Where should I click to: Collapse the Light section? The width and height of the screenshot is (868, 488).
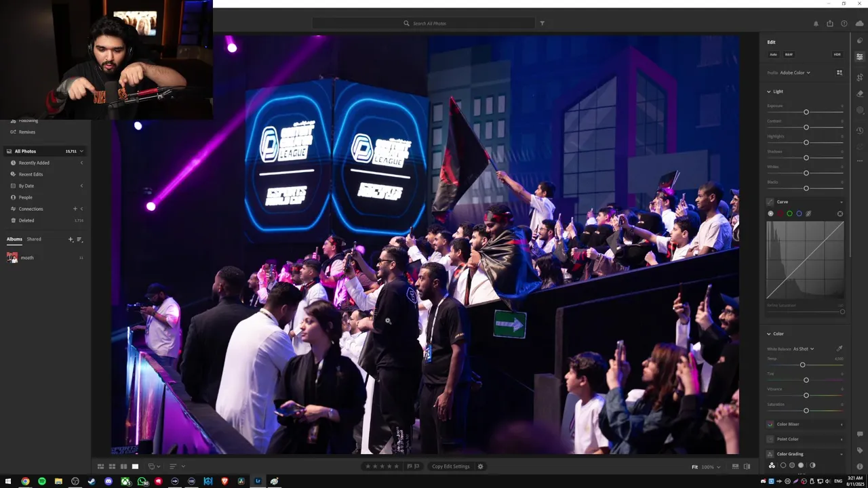[x=769, y=91]
